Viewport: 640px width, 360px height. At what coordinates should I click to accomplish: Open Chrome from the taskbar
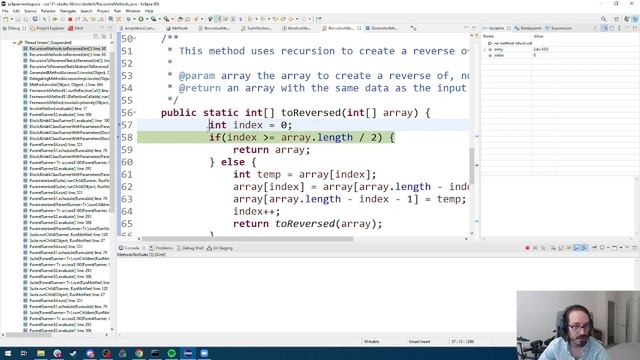(139, 353)
